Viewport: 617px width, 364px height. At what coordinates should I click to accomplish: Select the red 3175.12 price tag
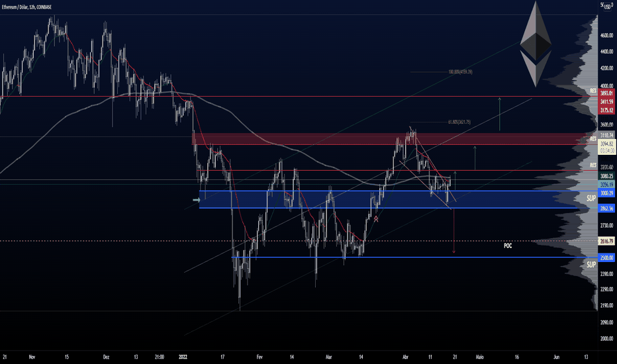[607, 110]
